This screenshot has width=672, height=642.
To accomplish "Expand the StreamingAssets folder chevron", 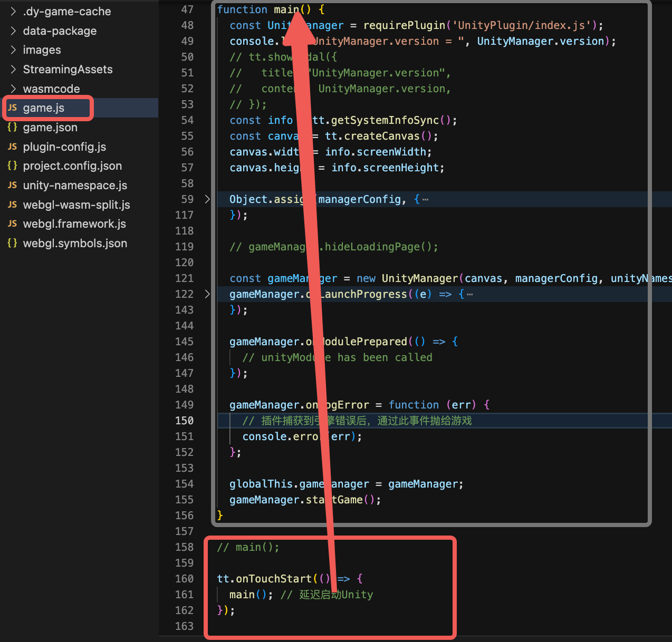I will click(x=13, y=70).
